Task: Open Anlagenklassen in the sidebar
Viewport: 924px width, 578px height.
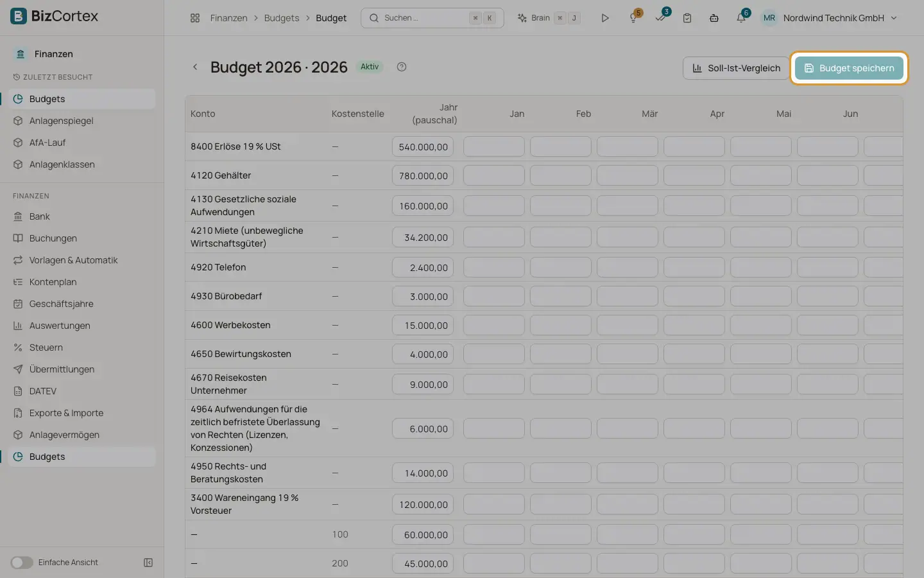Action: click(82, 164)
